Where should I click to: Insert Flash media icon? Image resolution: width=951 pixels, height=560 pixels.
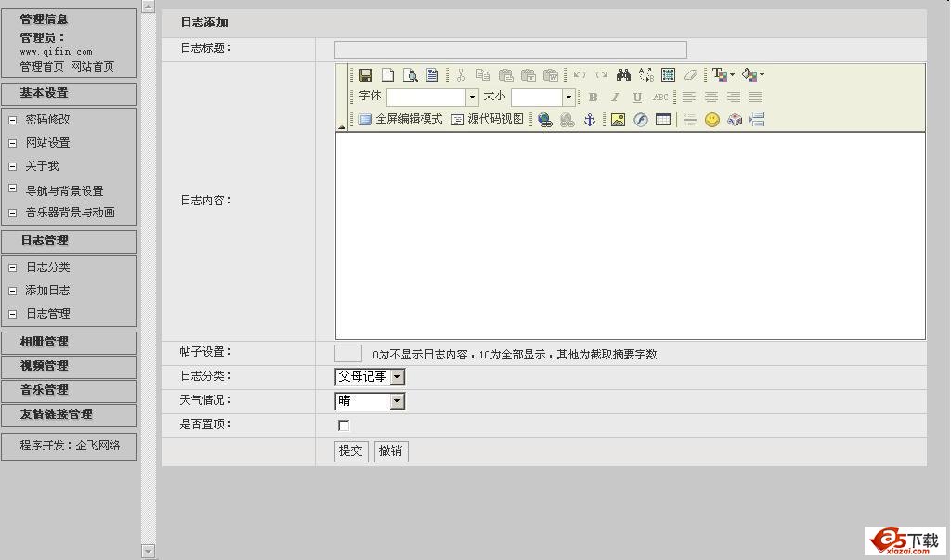pos(641,120)
